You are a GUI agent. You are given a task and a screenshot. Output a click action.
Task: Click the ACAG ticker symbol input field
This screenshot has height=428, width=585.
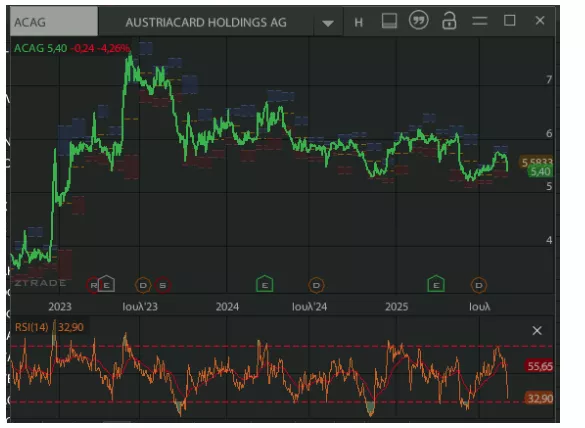point(54,22)
